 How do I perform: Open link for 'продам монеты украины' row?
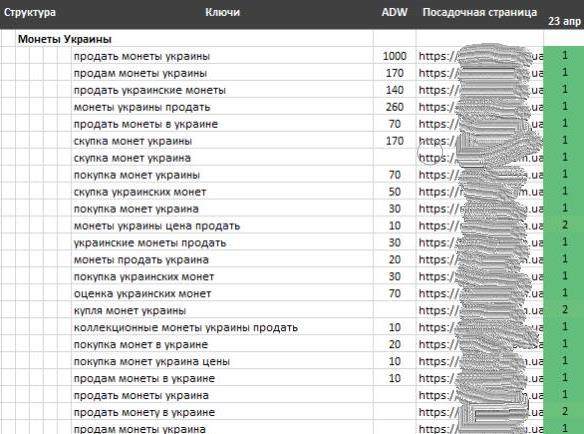pyautogui.click(x=480, y=73)
